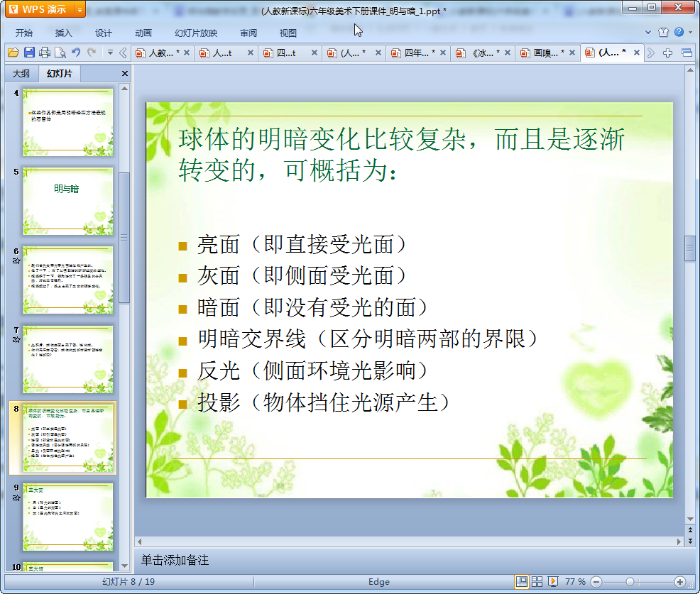Click the animation star on slide 6
The image size is (700, 594).
[16, 260]
